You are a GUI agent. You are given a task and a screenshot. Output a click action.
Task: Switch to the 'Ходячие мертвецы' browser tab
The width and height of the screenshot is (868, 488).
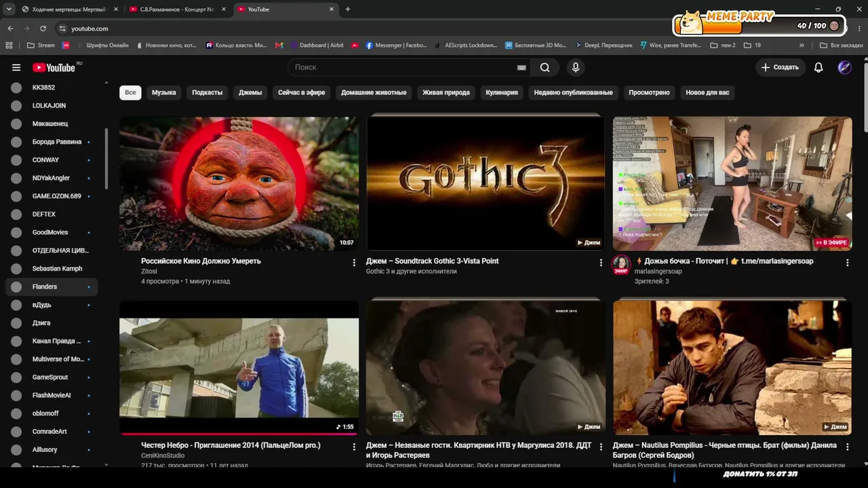point(68,9)
